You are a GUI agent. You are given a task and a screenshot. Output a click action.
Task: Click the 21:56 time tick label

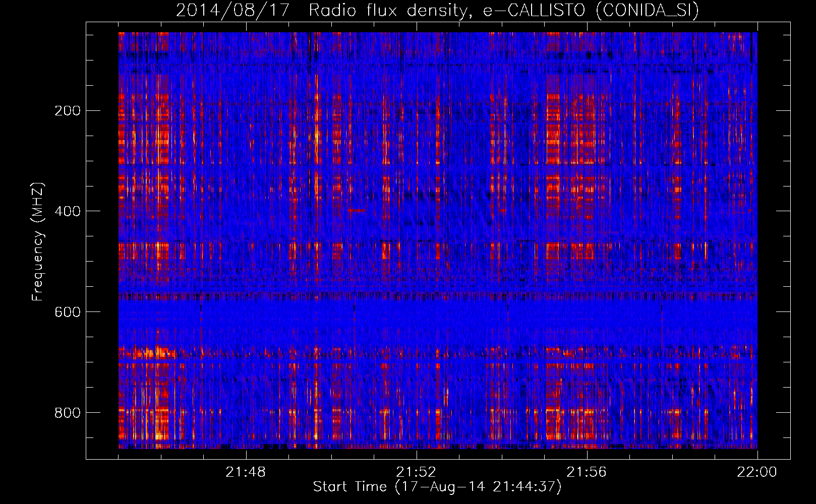coord(587,472)
